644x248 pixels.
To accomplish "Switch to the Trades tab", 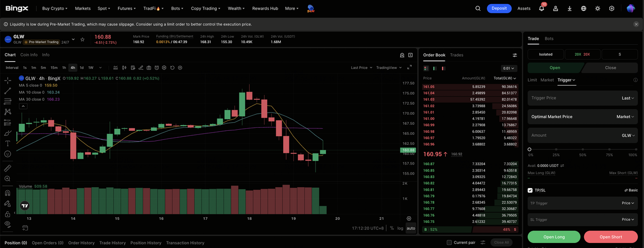I will tap(456, 55).
